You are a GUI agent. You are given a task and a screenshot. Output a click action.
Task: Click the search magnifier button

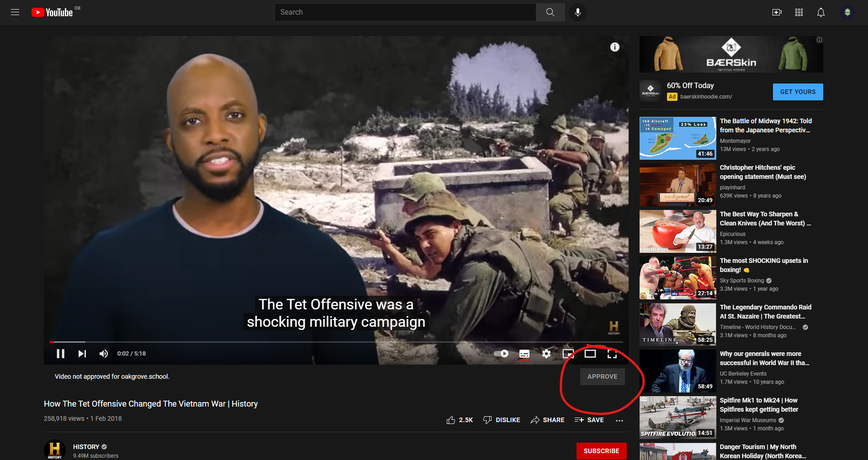click(x=550, y=12)
